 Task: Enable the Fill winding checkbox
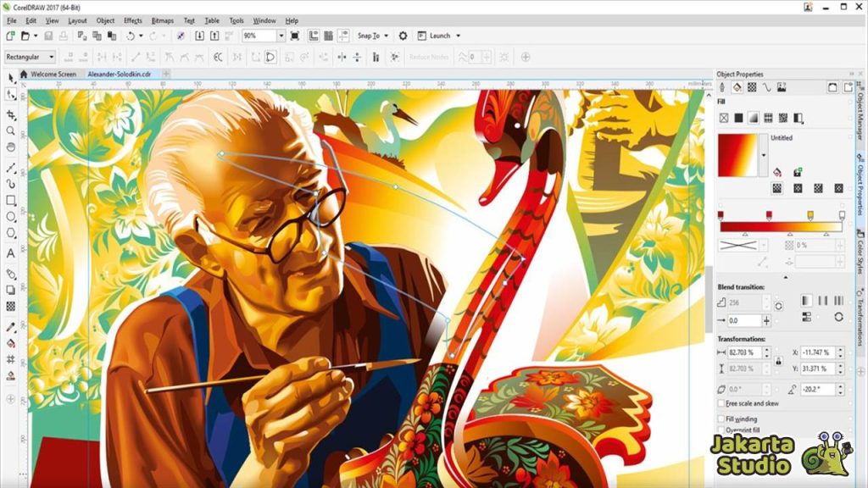click(720, 418)
